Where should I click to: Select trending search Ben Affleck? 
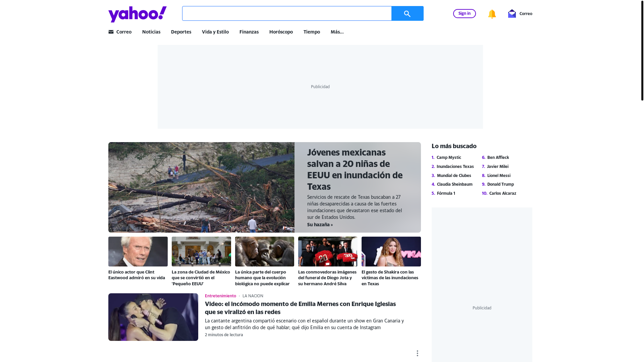[498, 158]
